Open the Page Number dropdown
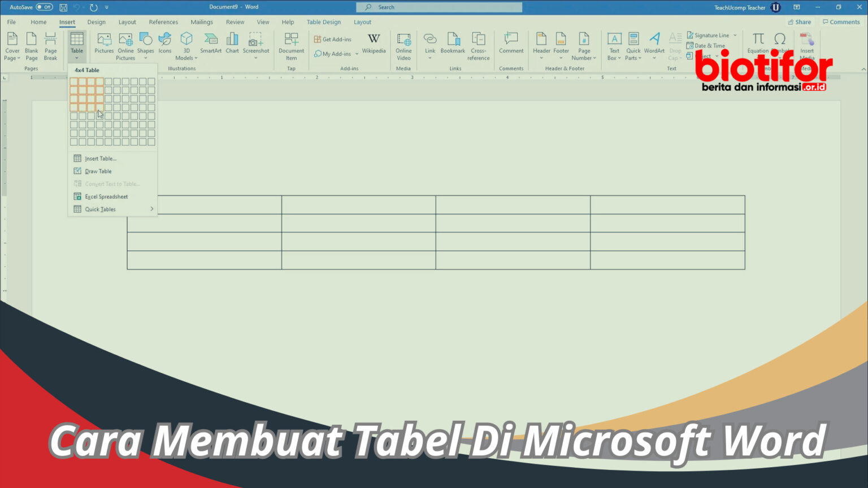Image resolution: width=868 pixels, height=488 pixels. (584, 45)
